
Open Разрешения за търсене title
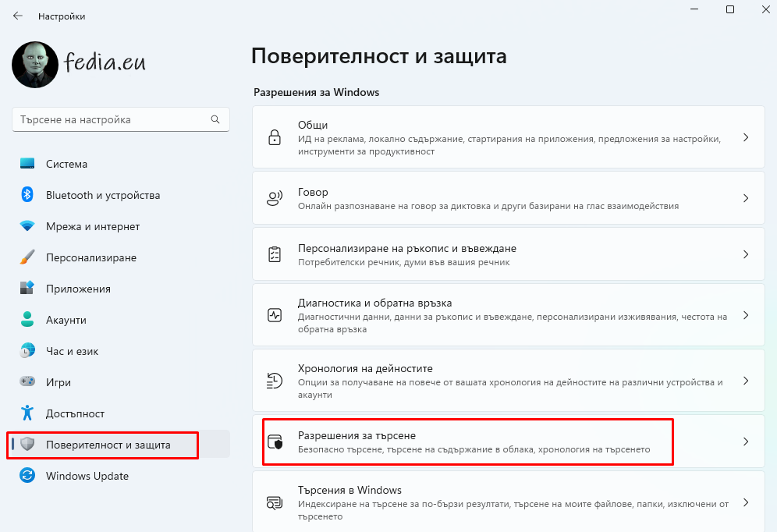coord(357,435)
